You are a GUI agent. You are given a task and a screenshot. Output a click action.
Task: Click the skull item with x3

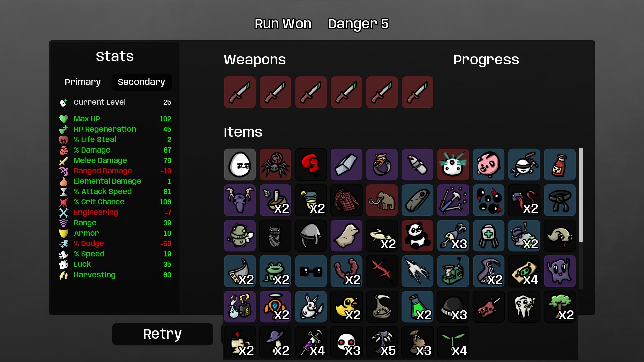click(x=346, y=342)
